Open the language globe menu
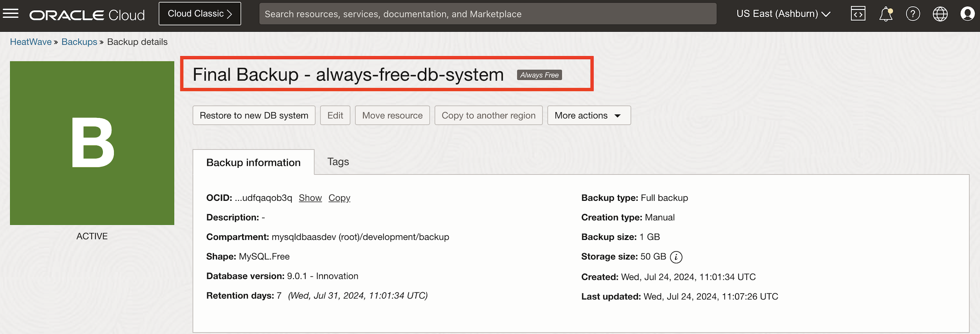This screenshot has width=980, height=334. pyautogui.click(x=940, y=14)
